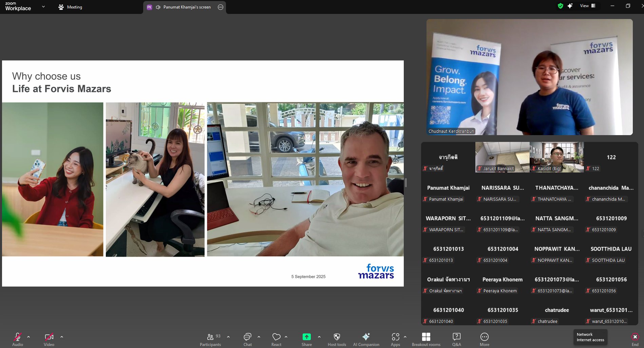Click muted mic icon for Kasidit (Big)
Viewport: 644px width, 348px height.
point(534,168)
